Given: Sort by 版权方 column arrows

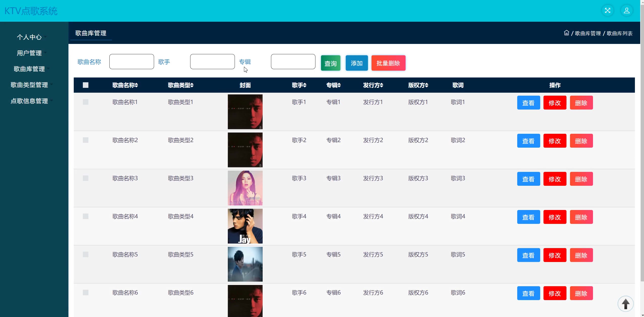Looking at the screenshot, I should coord(427,85).
